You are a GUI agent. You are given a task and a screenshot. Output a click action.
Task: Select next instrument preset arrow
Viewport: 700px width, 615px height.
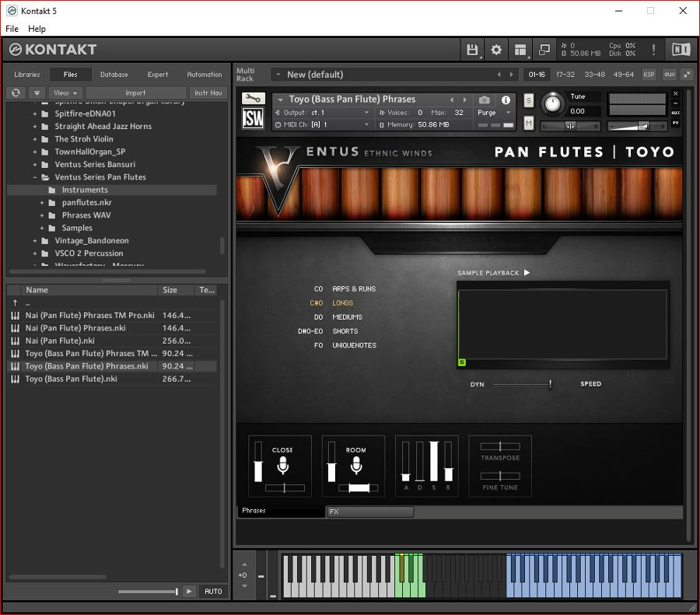coord(465,100)
